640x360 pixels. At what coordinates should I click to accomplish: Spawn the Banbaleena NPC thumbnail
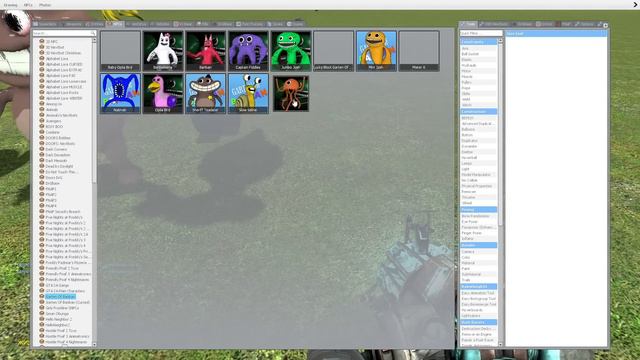click(163, 51)
